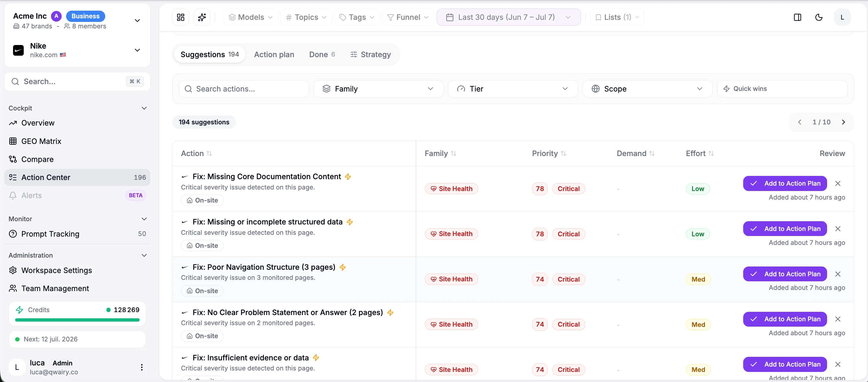Add Missing or incomplete structured data to Action Plan
Viewport: 868px width, 382px height.
coord(785,229)
